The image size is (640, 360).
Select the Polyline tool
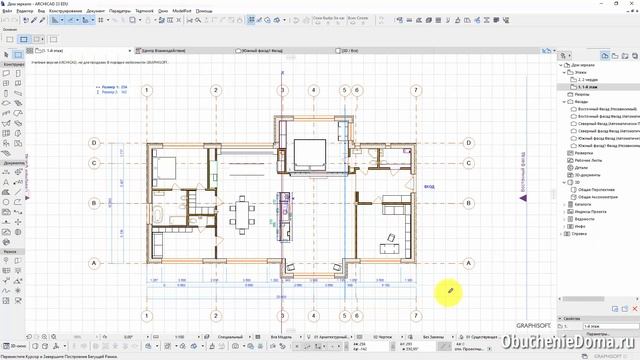point(18,202)
